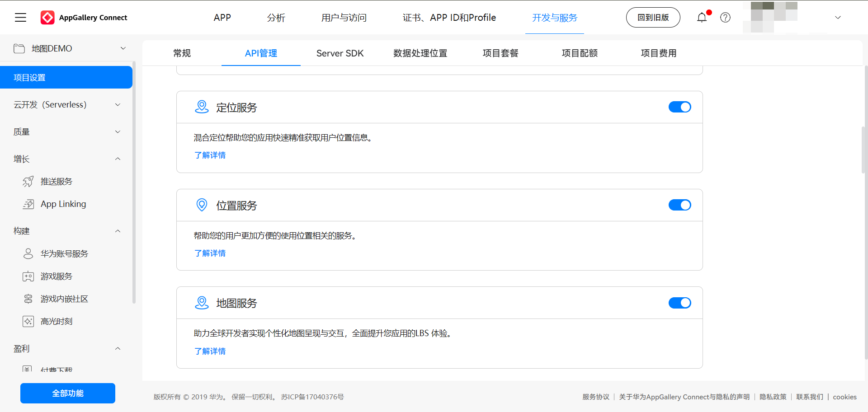868x412 pixels.
Task: Click the 高光时刻 icon
Action: (28, 322)
